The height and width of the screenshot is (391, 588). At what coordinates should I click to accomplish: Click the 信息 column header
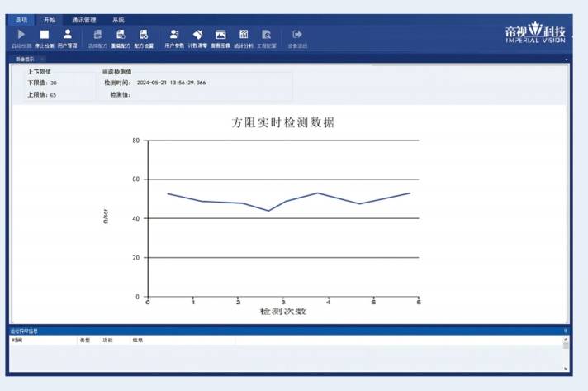tap(183, 340)
